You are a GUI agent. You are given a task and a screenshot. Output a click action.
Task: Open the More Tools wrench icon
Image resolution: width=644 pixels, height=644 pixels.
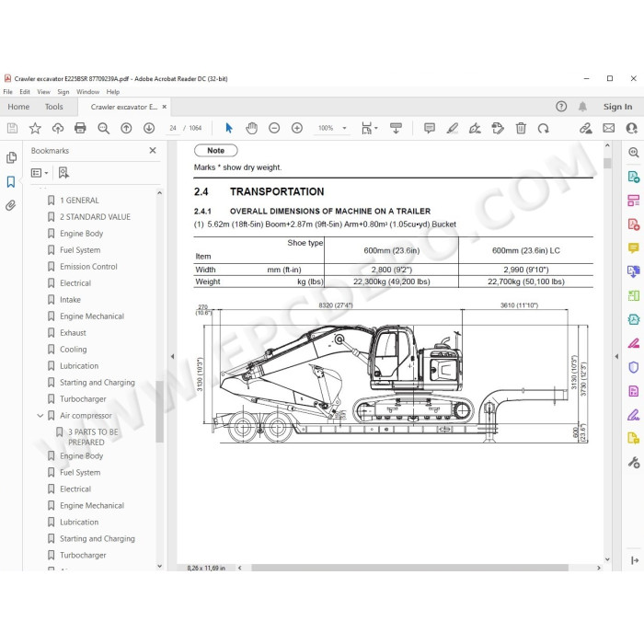[633, 463]
